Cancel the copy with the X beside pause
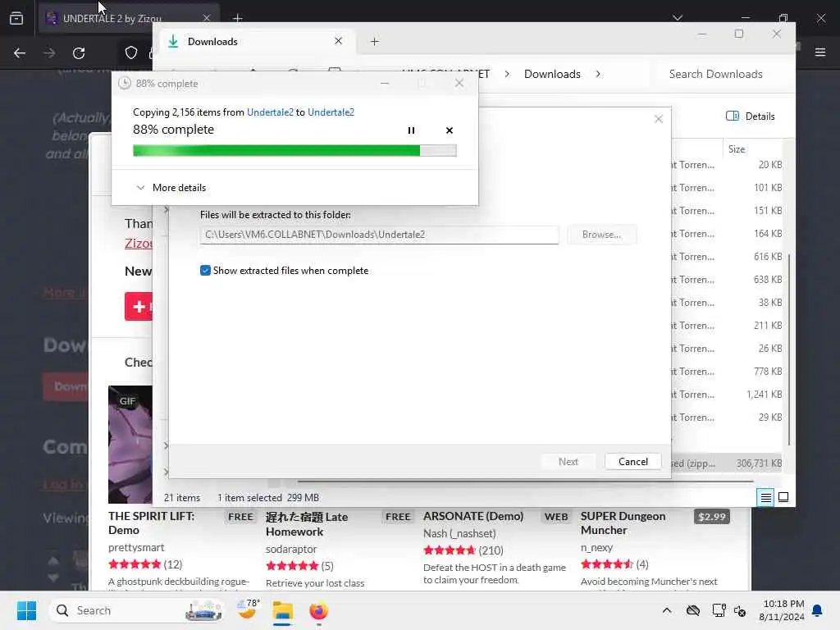The image size is (840, 630). tap(449, 130)
